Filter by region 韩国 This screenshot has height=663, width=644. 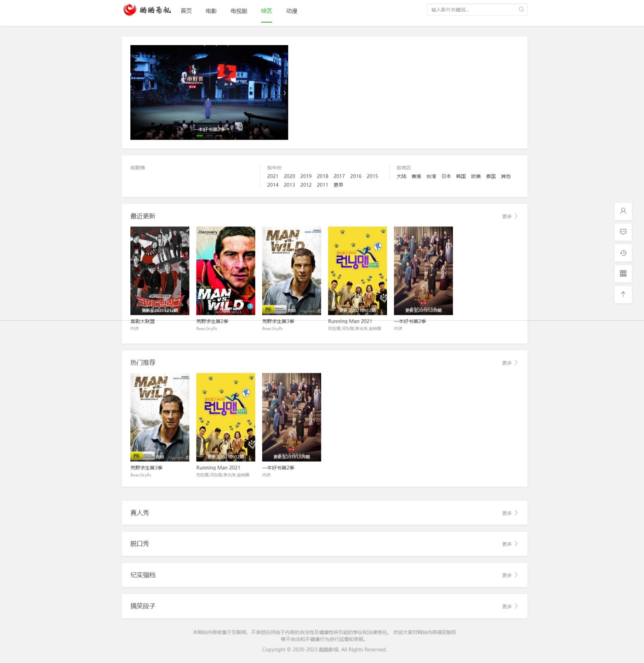(x=461, y=177)
